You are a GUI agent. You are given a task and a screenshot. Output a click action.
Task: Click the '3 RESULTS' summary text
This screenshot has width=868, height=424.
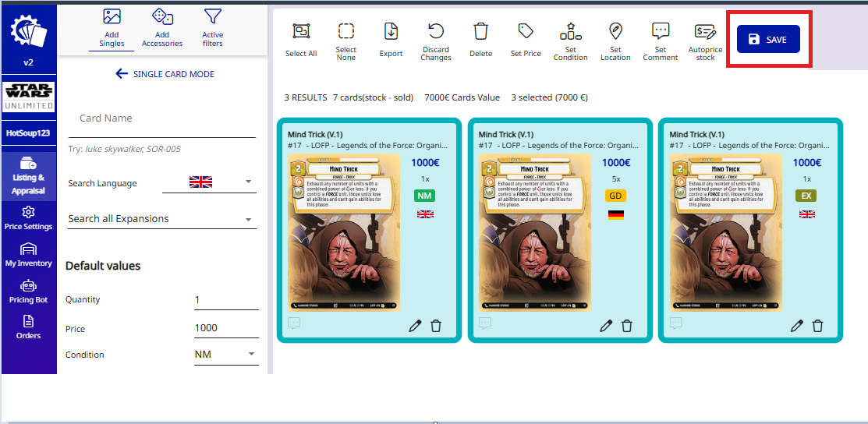[306, 97]
